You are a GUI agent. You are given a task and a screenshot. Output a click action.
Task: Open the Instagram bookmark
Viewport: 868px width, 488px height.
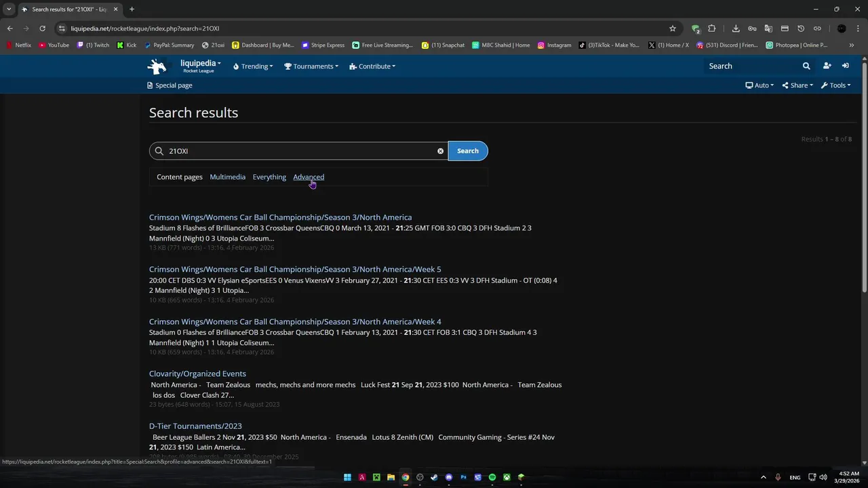point(554,45)
